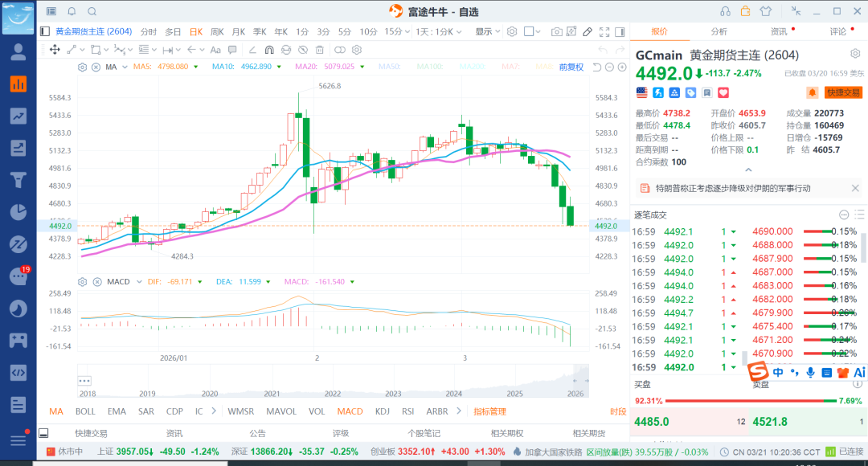
Task: Show more indicators arrow after ARBR
Action: [x=459, y=411]
